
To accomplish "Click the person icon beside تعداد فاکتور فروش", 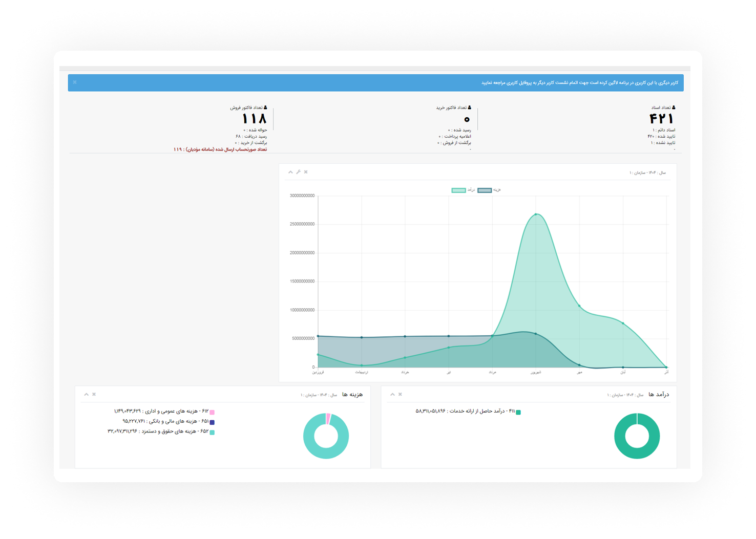I will (x=265, y=107).
